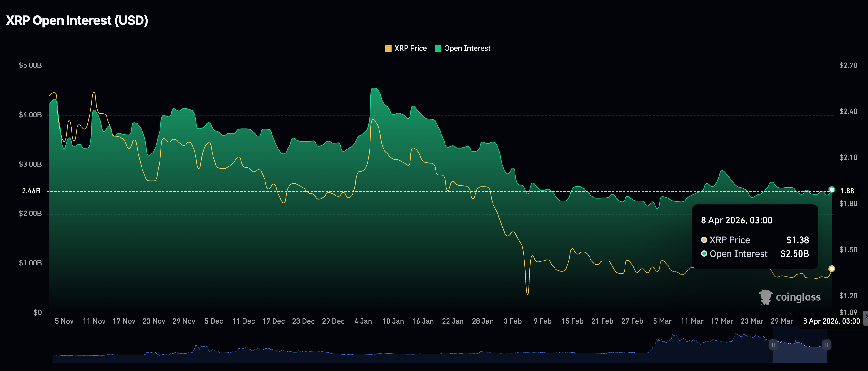Click the green Open Interest legend square
The height and width of the screenshot is (371, 868).
tap(438, 49)
